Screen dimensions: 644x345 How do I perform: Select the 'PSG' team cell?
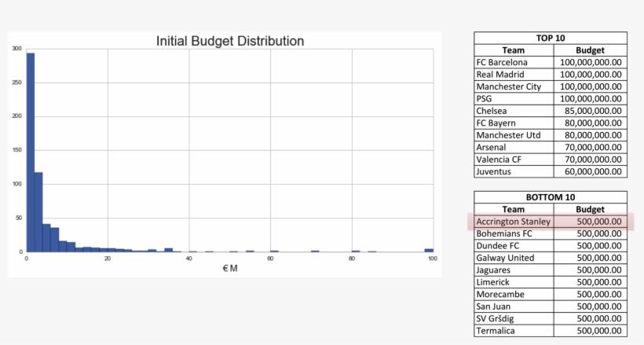click(514, 99)
